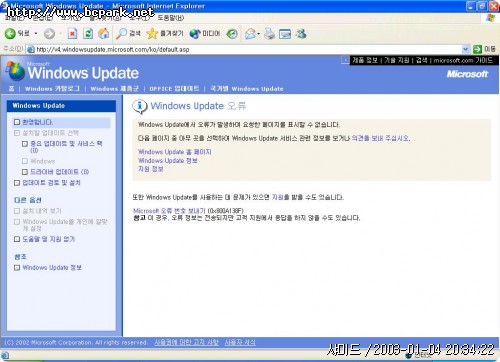This screenshot has width=500, height=362.
Task: Click the Microsoft logo in the page header
Action: [467, 74]
